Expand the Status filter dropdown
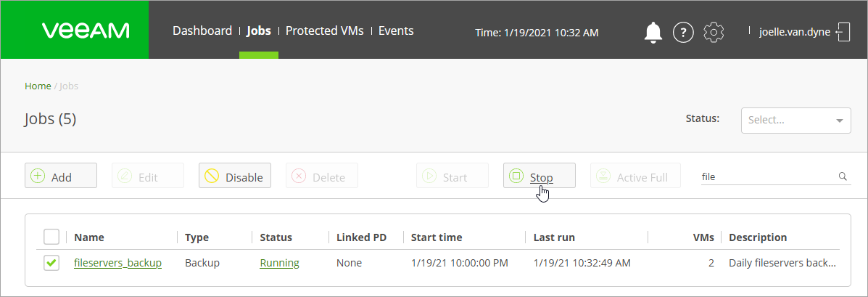868x297 pixels. 795,120
